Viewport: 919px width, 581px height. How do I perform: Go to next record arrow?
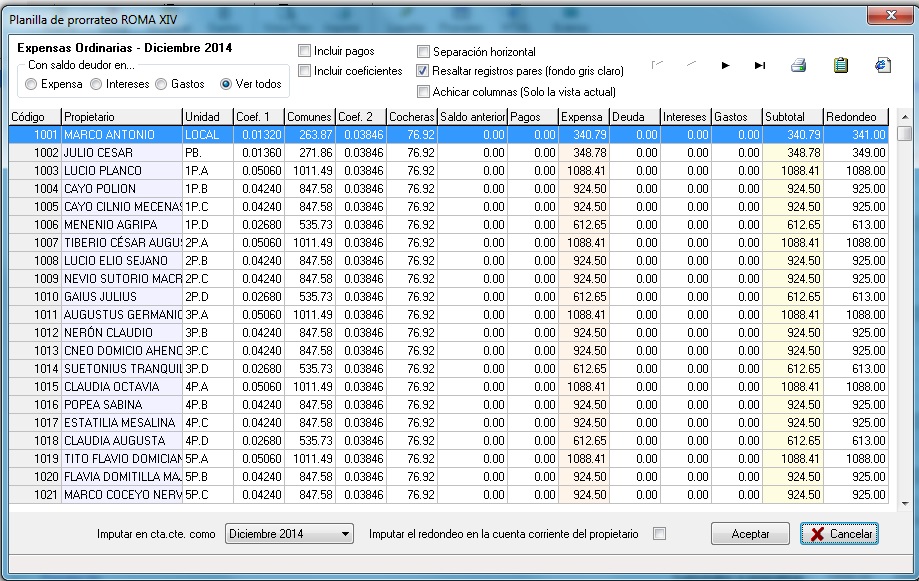click(725, 66)
